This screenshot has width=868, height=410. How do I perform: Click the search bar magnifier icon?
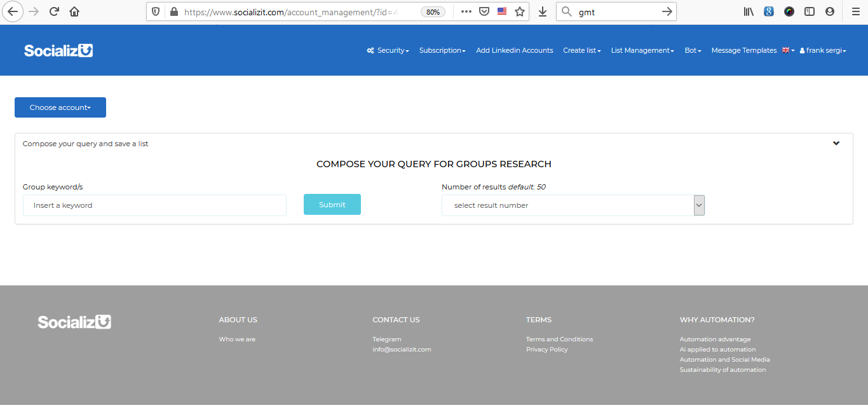tap(567, 11)
